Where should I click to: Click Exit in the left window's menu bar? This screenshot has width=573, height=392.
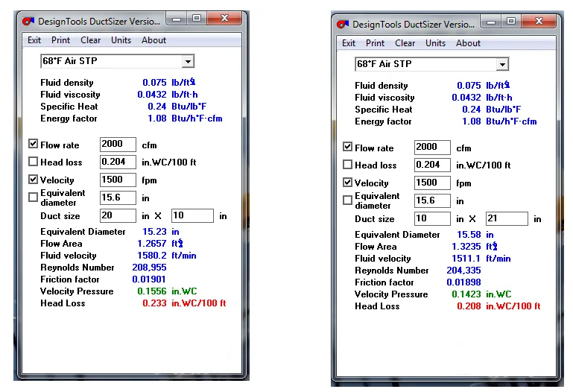(x=34, y=40)
